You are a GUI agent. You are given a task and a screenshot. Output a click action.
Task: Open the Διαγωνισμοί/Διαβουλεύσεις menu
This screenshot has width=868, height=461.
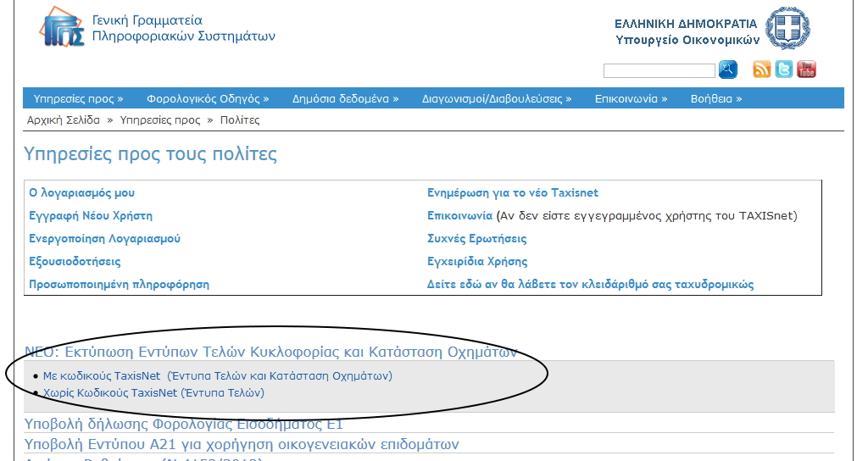[x=497, y=98]
